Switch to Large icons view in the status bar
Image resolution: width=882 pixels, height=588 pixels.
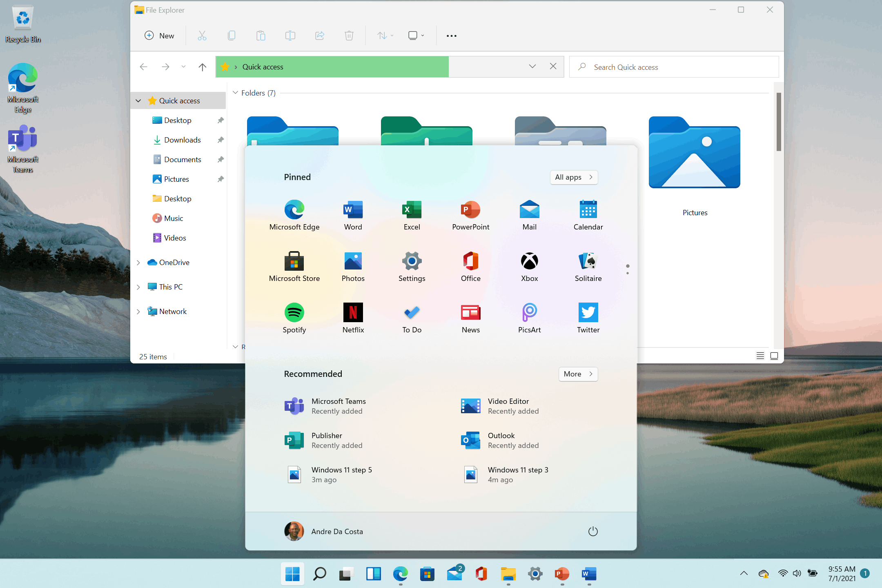pos(774,356)
